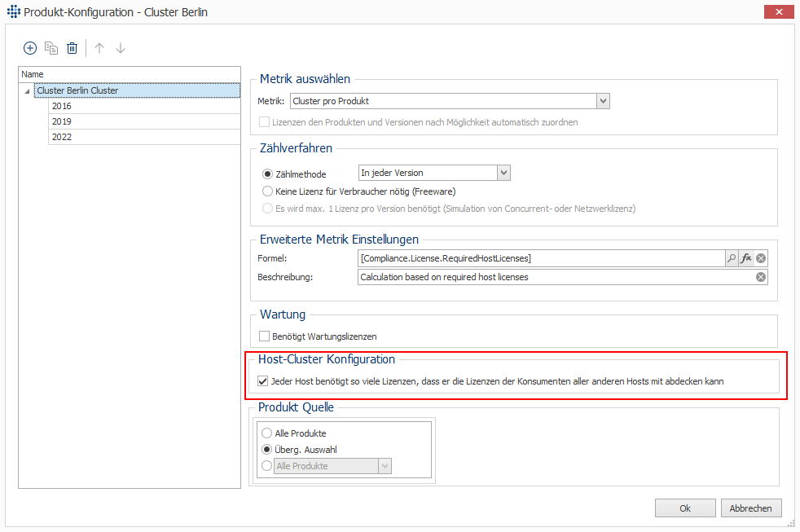The height and width of the screenshot is (532, 800).
Task: Click the add new entry plus icon
Action: click(30, 48)
